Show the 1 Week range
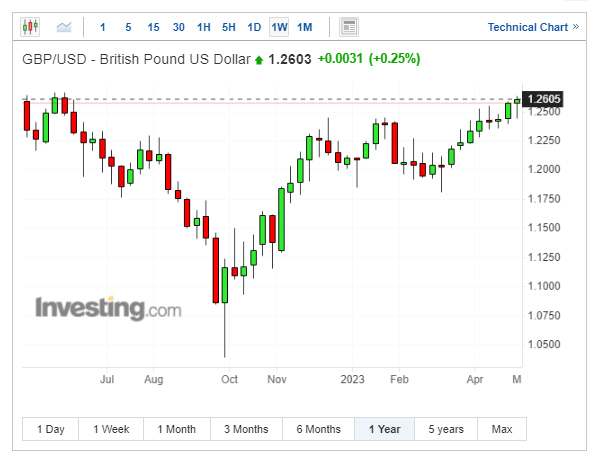Screen dimensions: 597x459 click(x=111, y=429)
